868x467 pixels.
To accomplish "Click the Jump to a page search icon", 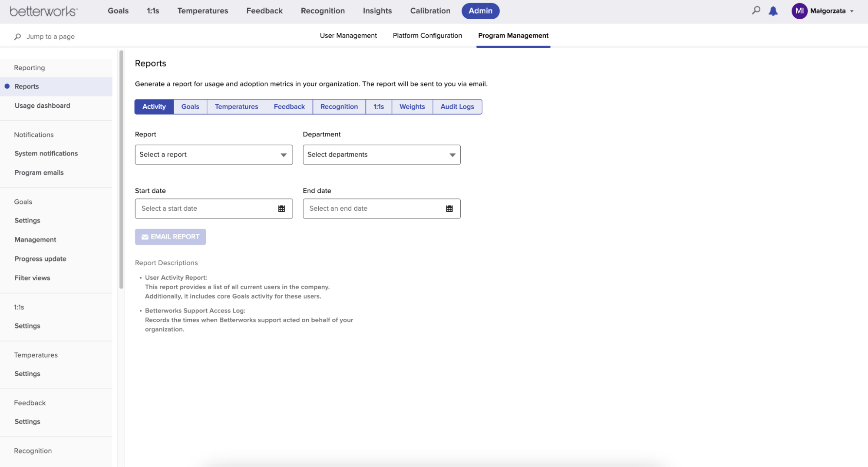I will point(17,36).
